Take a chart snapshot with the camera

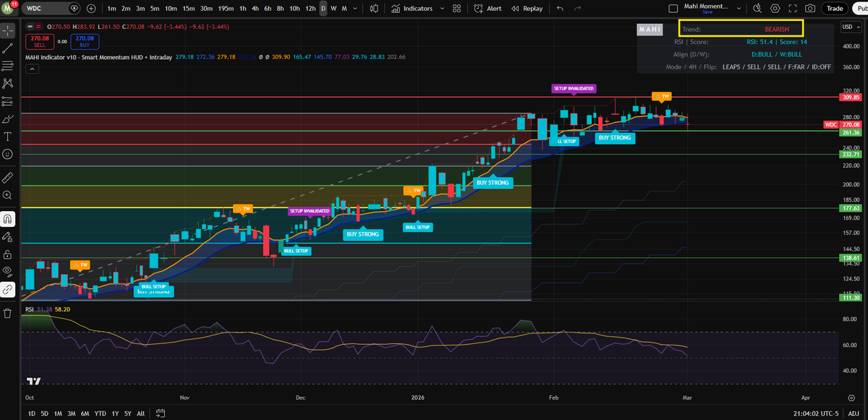810,9
